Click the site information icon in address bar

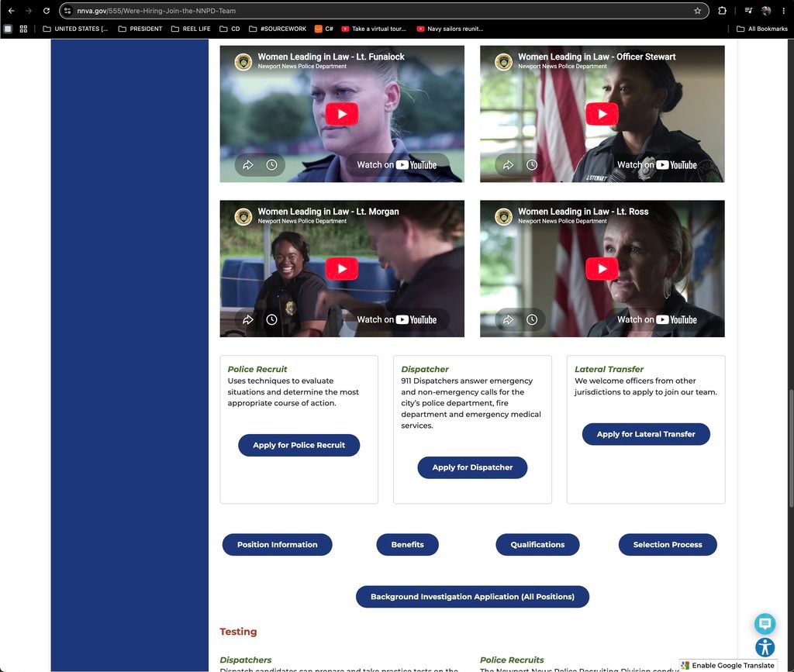(67, 11)
